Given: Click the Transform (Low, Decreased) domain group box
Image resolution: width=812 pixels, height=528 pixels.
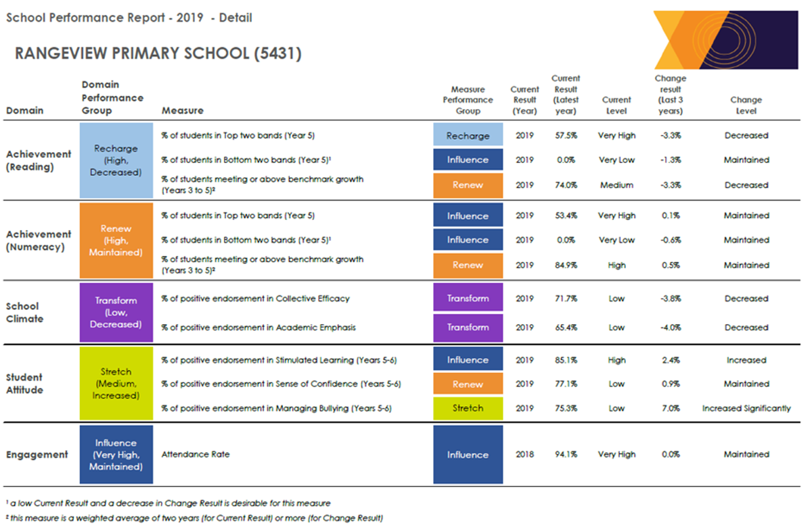Looking at the screenshot, I should [116, 313].
